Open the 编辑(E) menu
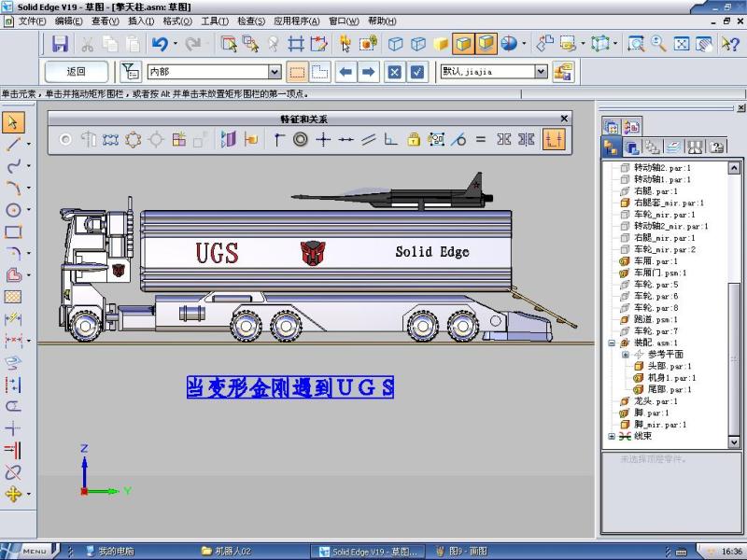This screenshot has height=560, width=747. pos(68,21)
